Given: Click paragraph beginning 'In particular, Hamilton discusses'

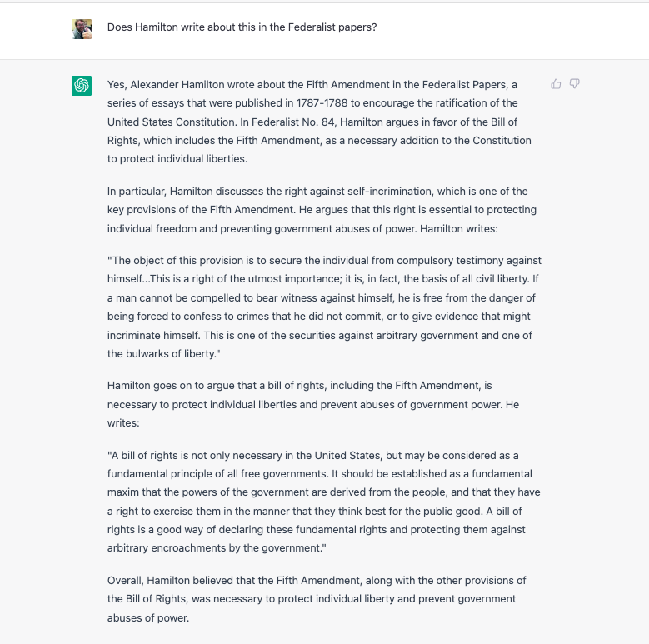Looking at the screenshot, I should click(x=322, y=210).
